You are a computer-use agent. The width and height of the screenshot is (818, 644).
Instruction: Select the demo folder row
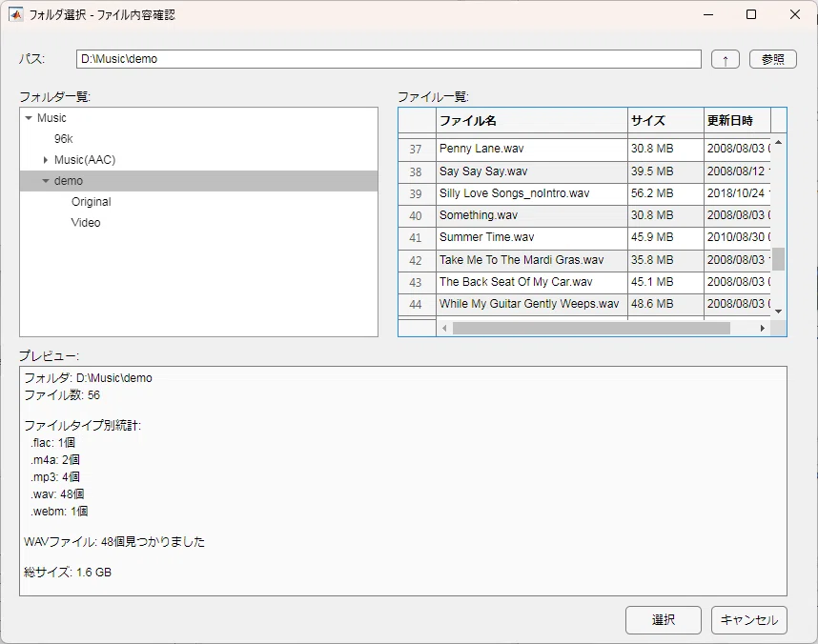tap(198, 181)
